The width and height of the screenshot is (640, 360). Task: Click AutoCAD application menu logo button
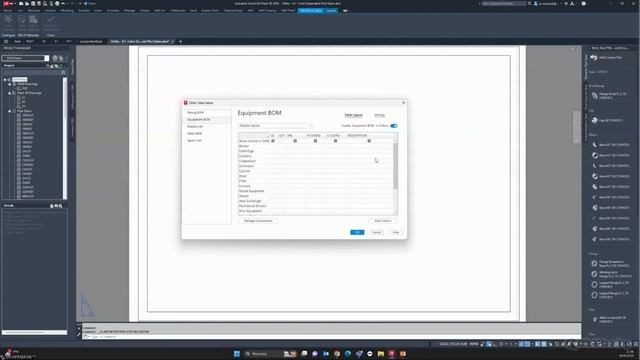[6, 3]
